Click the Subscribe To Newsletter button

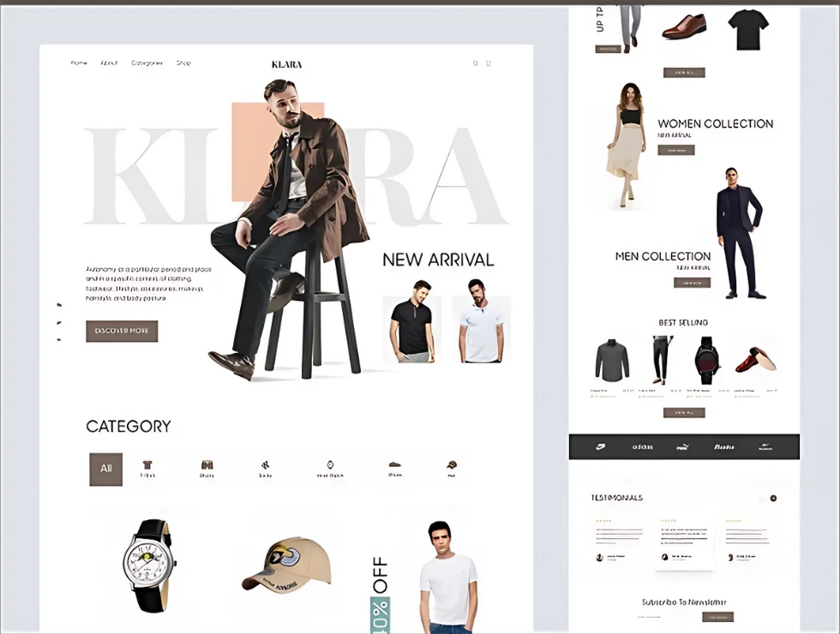pos(716,617)
